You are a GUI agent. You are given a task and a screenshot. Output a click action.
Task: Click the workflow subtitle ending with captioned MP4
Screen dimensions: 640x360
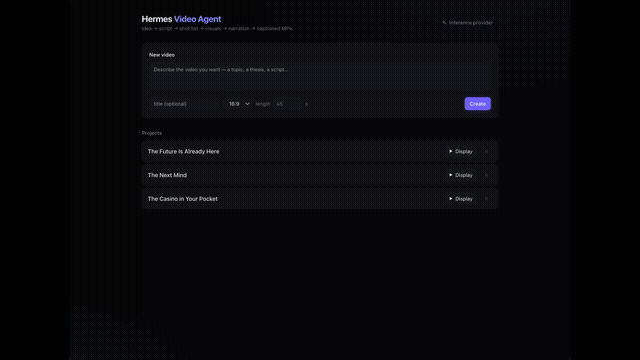(x=217, y=29)
